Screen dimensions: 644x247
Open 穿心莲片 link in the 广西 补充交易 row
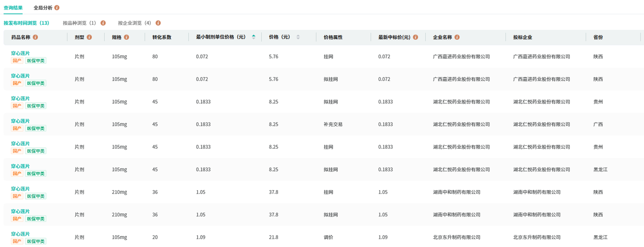[x=20, y=121]
